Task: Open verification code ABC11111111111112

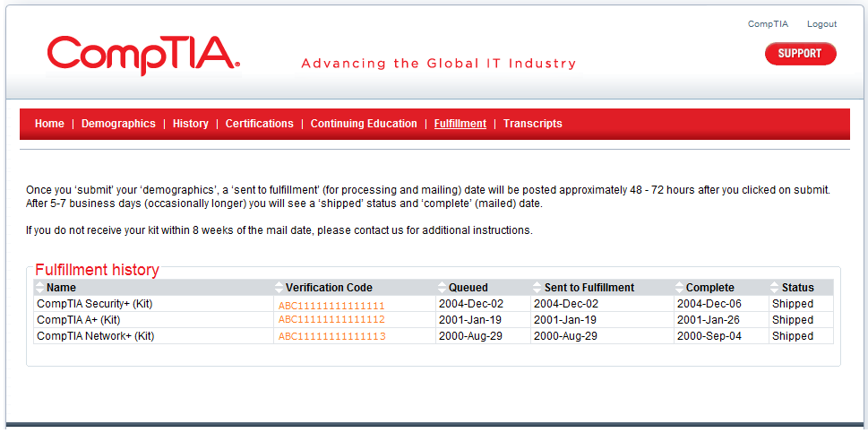Action: [x=331, y=319]
